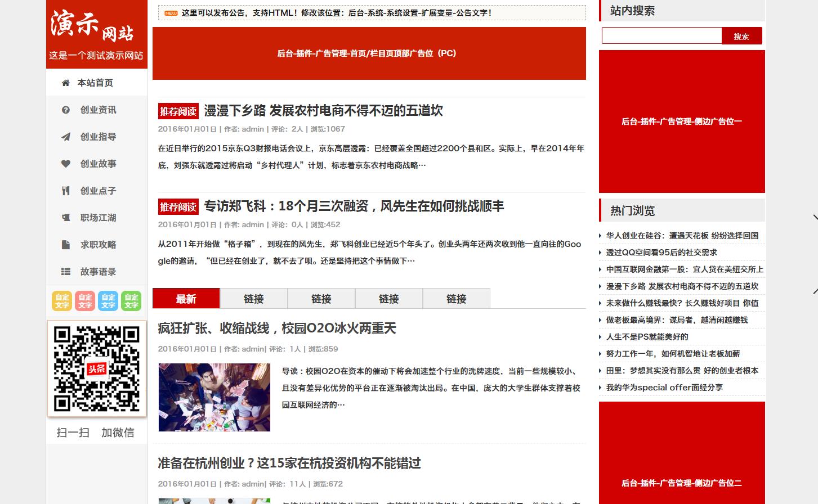This screenshot has width=818, height=504.
Task: Click the list icon beside 故事语录
Action: 65,272
